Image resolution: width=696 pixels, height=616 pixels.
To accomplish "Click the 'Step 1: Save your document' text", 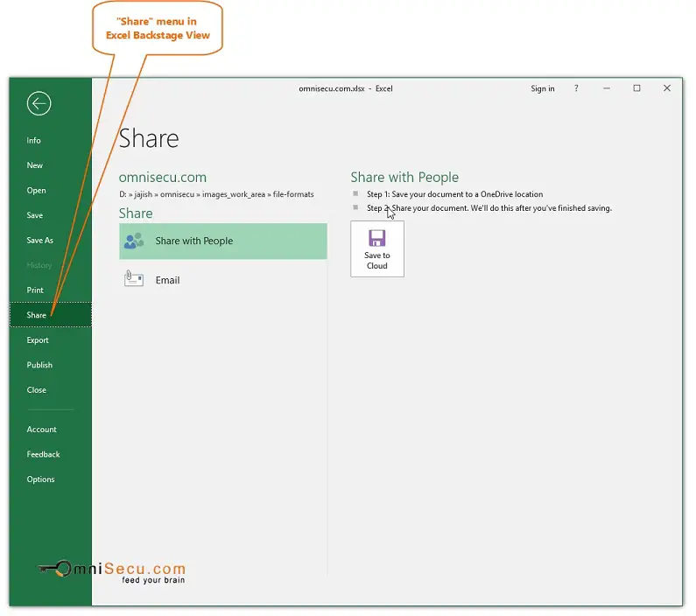I will [x=454, y=194].
